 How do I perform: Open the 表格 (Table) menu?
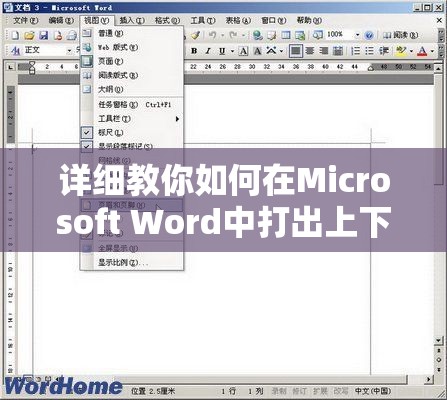coord(238,21)
